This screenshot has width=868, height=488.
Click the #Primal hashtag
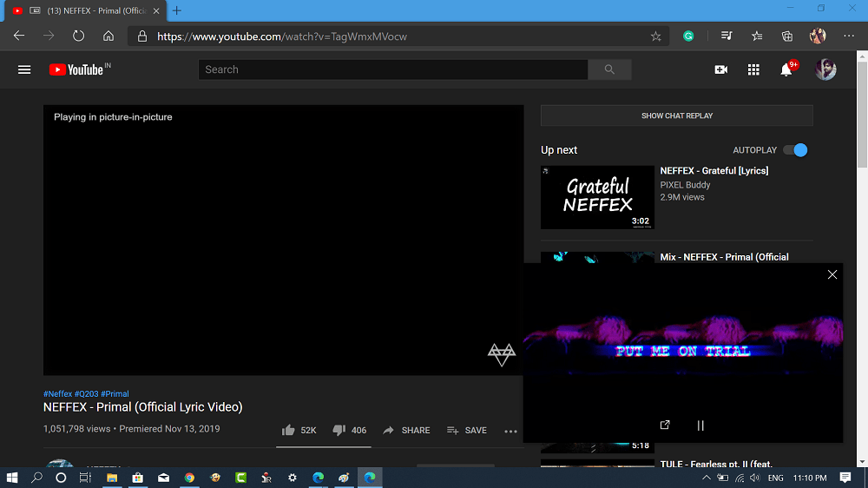point(115,394)
